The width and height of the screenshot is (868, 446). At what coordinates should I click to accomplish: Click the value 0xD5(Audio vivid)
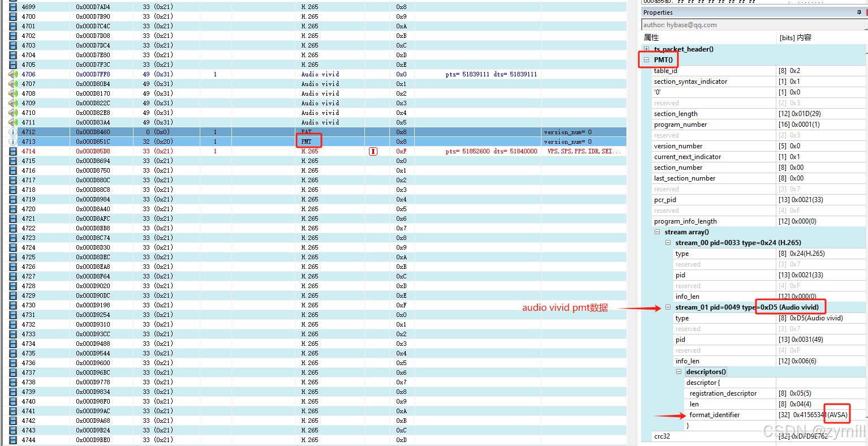(817, 318)
